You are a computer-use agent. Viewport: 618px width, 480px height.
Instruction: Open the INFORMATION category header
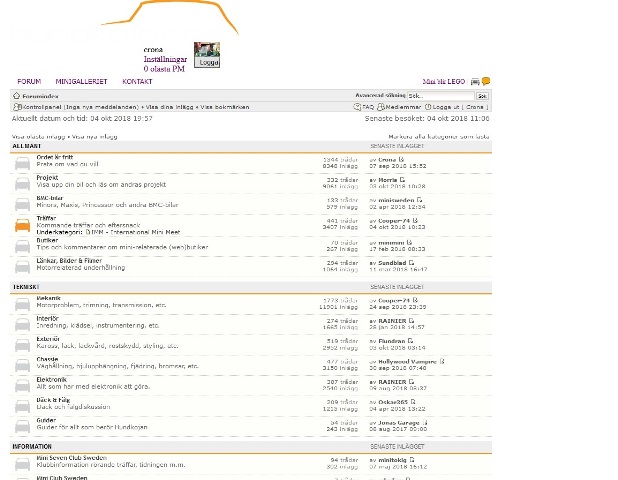[x=32, y=447]
